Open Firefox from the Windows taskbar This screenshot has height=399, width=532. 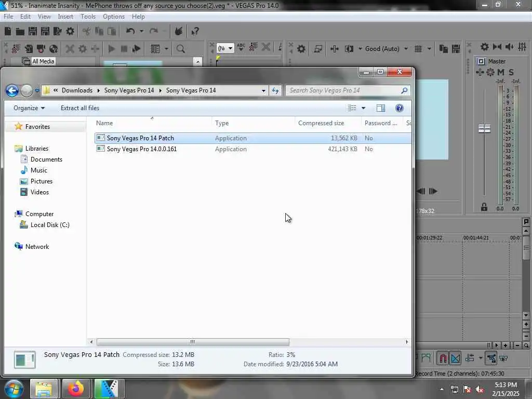tap(76, 389)
